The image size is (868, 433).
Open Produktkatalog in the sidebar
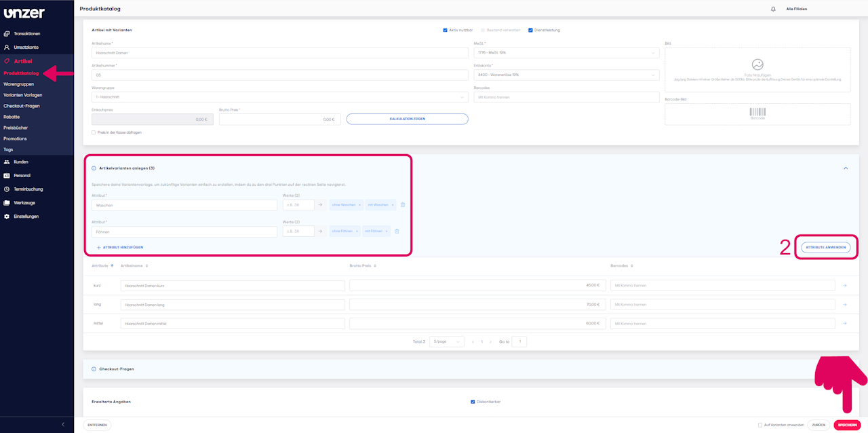pyautogui.click(x=21, y=73)
